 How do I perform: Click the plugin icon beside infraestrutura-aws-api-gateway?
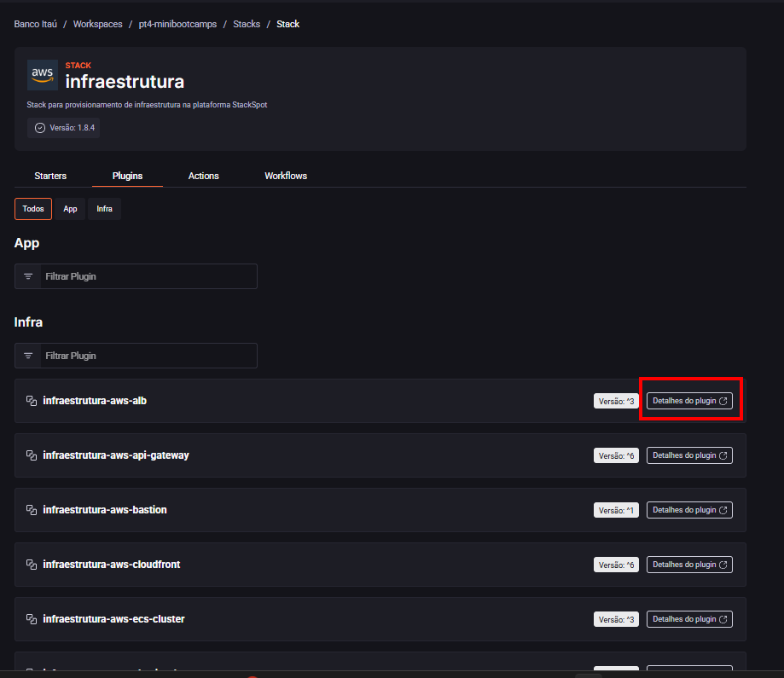(32, 455)
